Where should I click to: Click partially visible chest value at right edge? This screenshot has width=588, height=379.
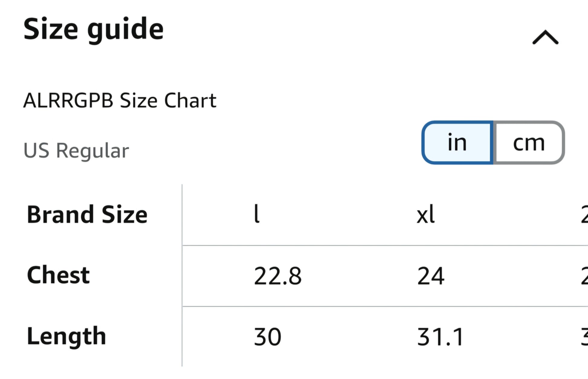tap(584, 276)
